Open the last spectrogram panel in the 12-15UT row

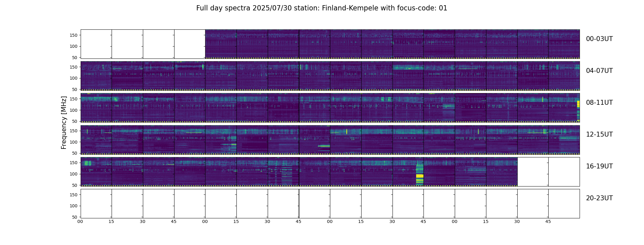[564, 140]
